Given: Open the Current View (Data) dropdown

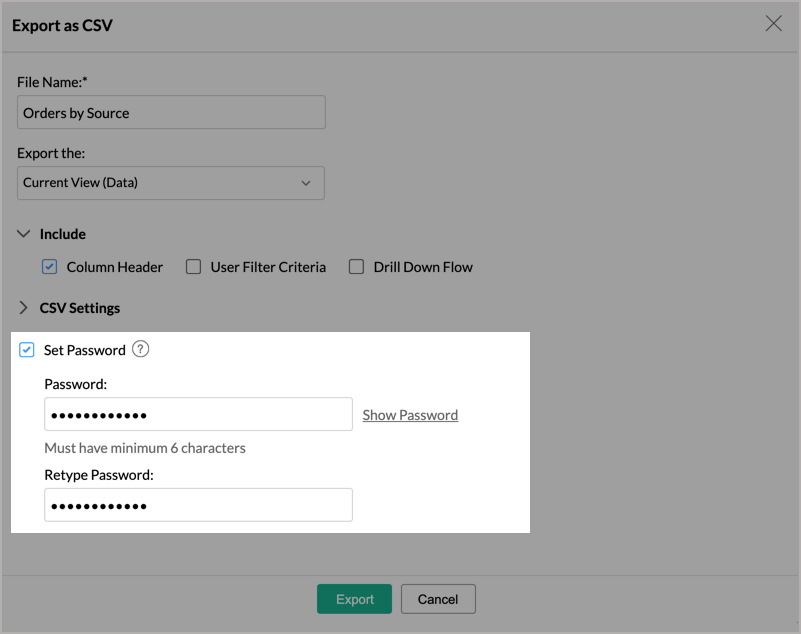Looking at the screenshot, I should [x=171, y=183].
